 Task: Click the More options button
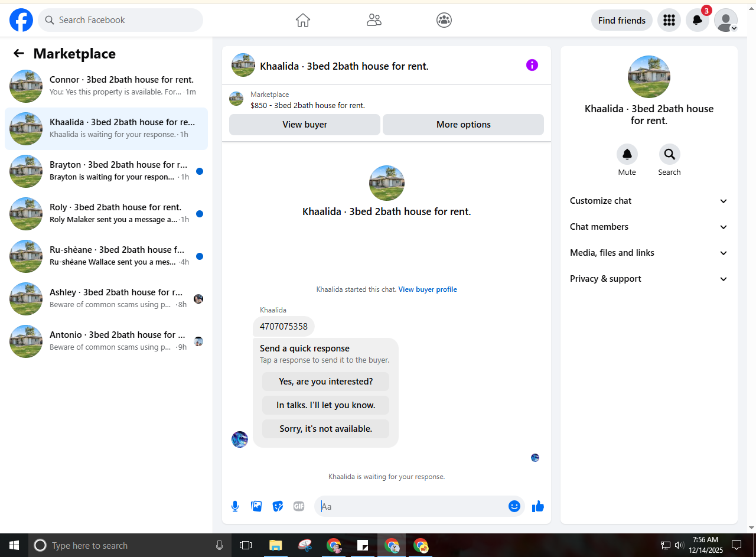click(x=464, y=125)
